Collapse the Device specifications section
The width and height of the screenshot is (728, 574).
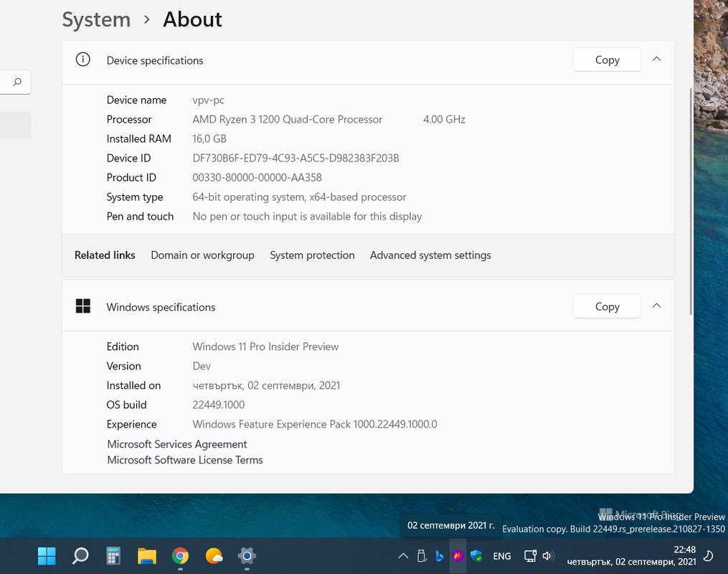click(656, 59)
